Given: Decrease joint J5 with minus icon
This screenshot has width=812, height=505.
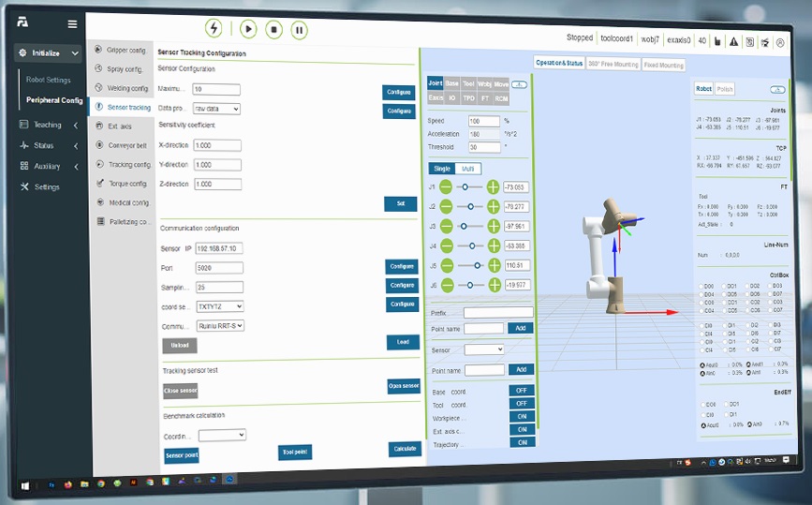Looking at the screenshot, I should pyautogui.click(x=447, y=266).
